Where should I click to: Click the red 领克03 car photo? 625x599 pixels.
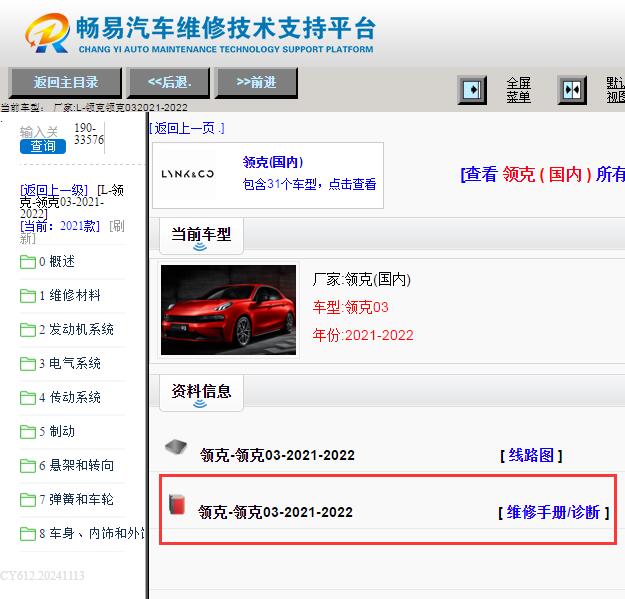tap(228, 310)
